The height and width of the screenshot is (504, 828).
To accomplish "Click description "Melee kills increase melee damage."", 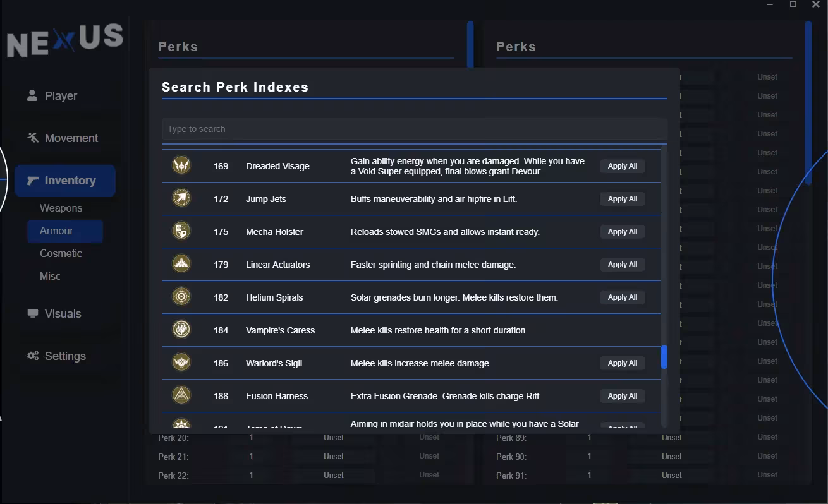I will [x=421, y=363].
